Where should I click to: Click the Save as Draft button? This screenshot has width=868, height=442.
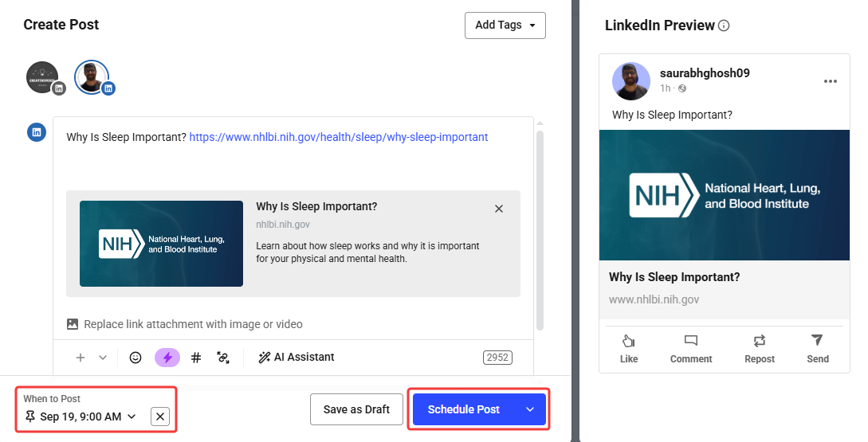356,409
